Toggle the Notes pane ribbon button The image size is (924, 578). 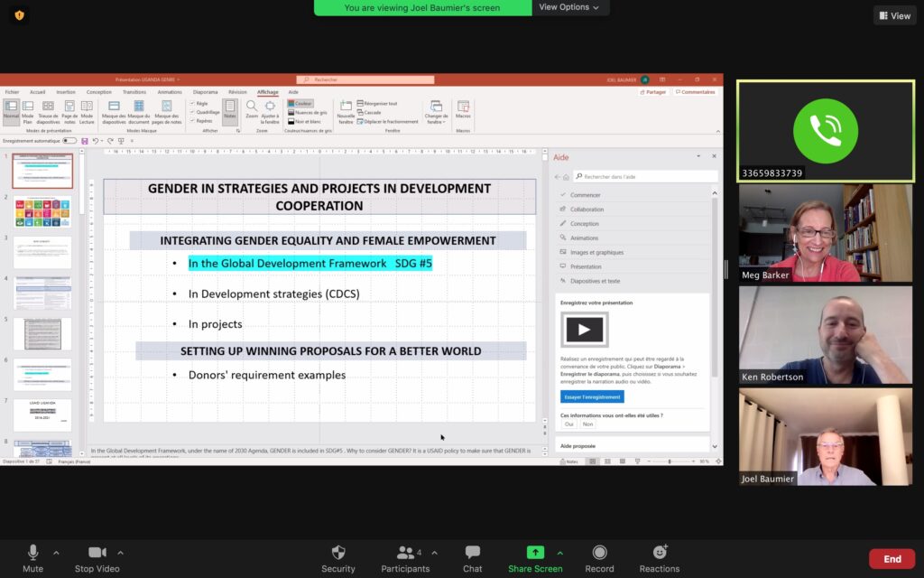[230, 112]
